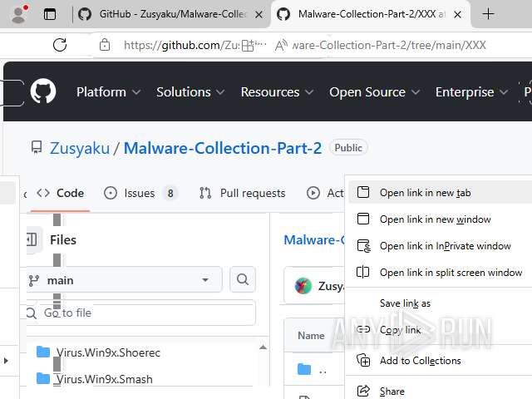Open the main branch selector dropdown
This screenshot has height=399, width=532.
point(124,280)
